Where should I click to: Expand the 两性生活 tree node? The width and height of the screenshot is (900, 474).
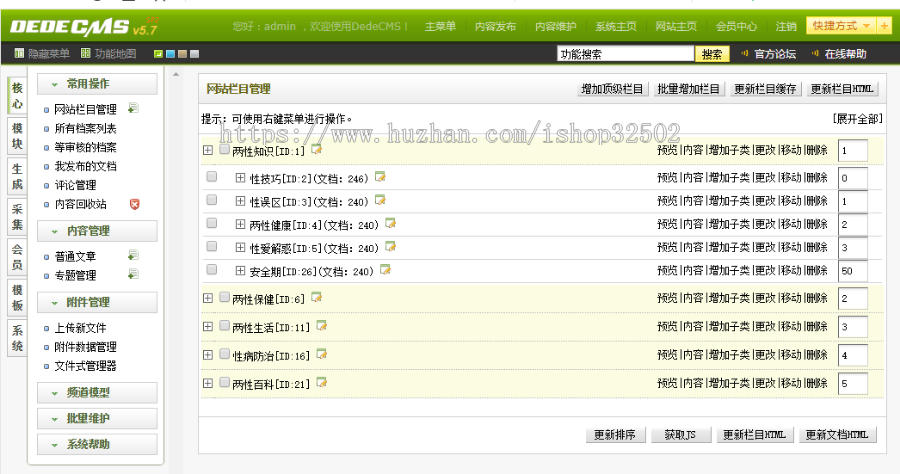(x=208, y=327)
